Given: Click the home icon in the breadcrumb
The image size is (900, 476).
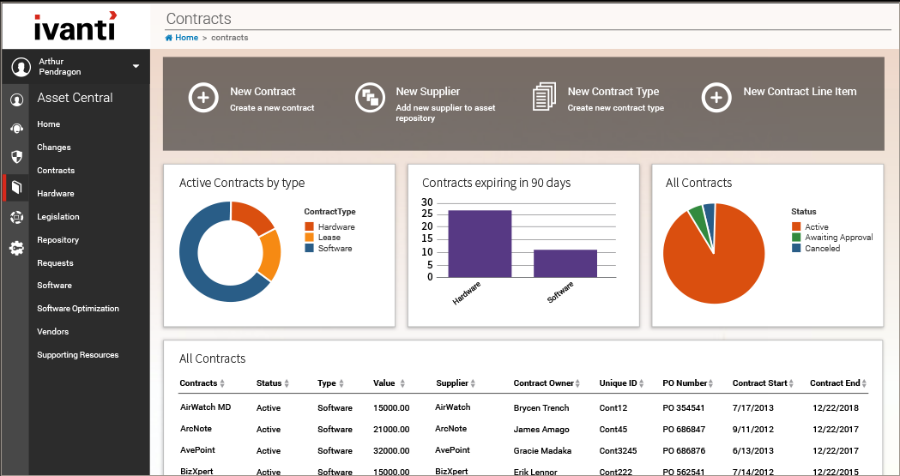Looking at the screenshot, I should click(x=169, y=38).
